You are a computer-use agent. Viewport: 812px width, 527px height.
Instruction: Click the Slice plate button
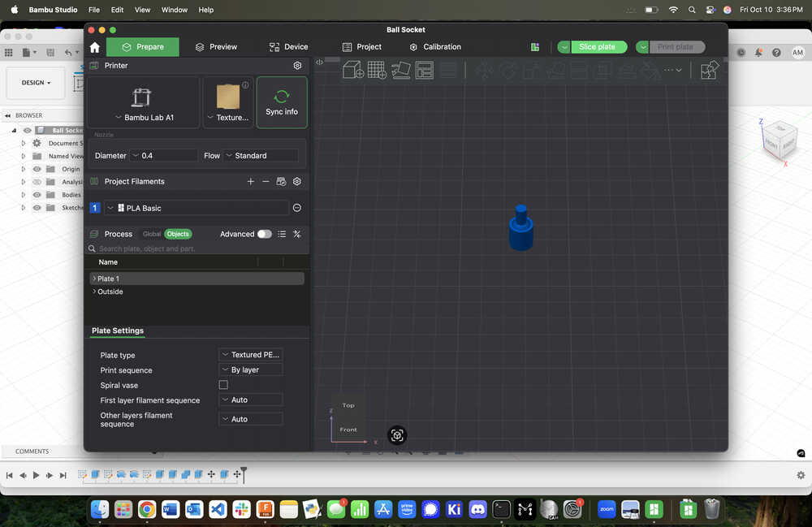coord(598,47)
